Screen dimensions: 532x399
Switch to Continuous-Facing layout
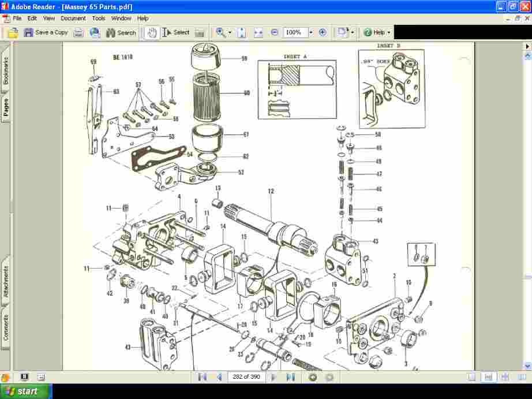point(505,377)
